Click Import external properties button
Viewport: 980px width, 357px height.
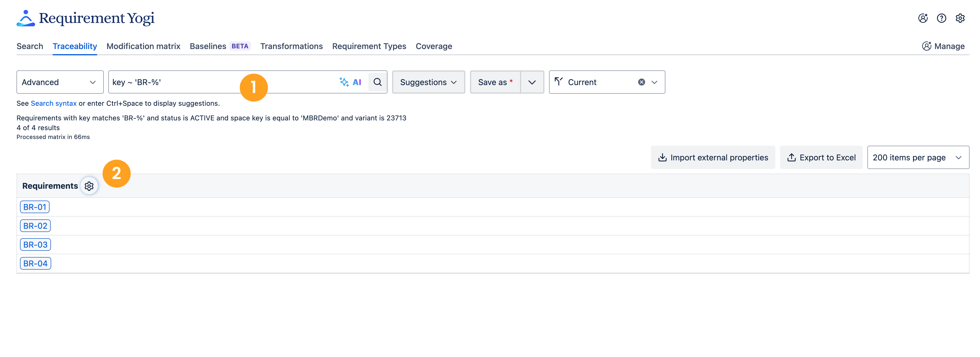click(713, 157)
